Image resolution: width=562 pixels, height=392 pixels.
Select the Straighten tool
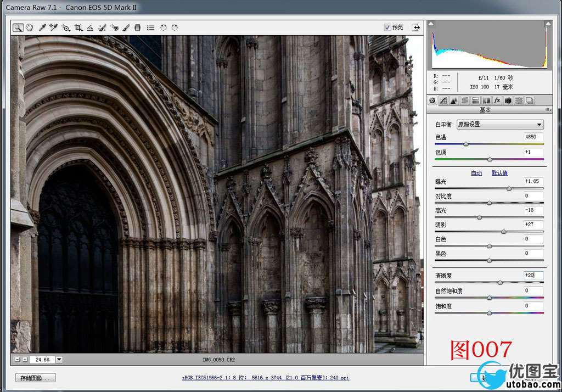90,27
